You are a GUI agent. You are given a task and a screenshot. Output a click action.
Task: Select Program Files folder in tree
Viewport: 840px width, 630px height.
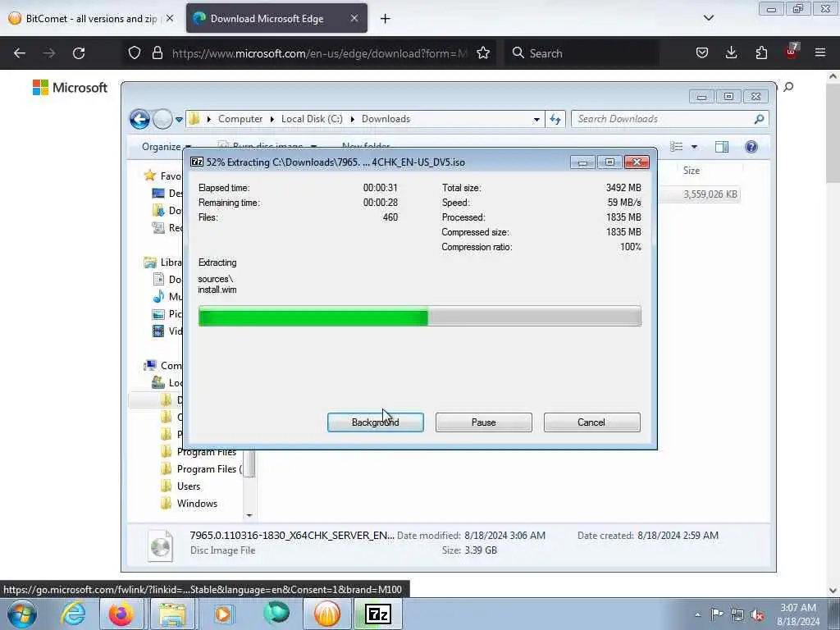point(206,452)
